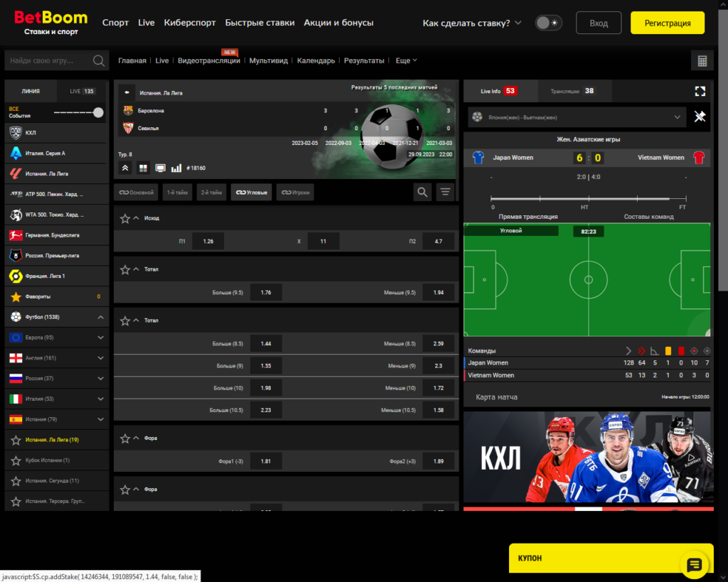Toggle the light/dark theme switch
728x582 pixels.
click(548, 23)
